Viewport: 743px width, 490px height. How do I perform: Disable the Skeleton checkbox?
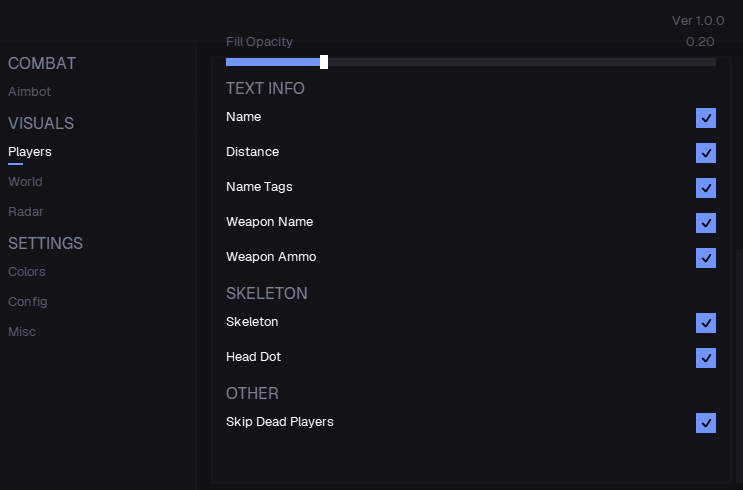pos(706,323)
